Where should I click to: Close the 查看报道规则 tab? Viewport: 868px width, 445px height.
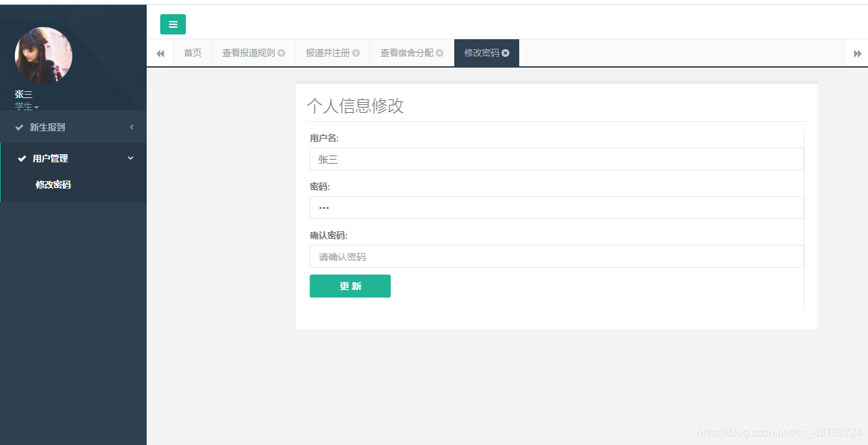(283, 52)
